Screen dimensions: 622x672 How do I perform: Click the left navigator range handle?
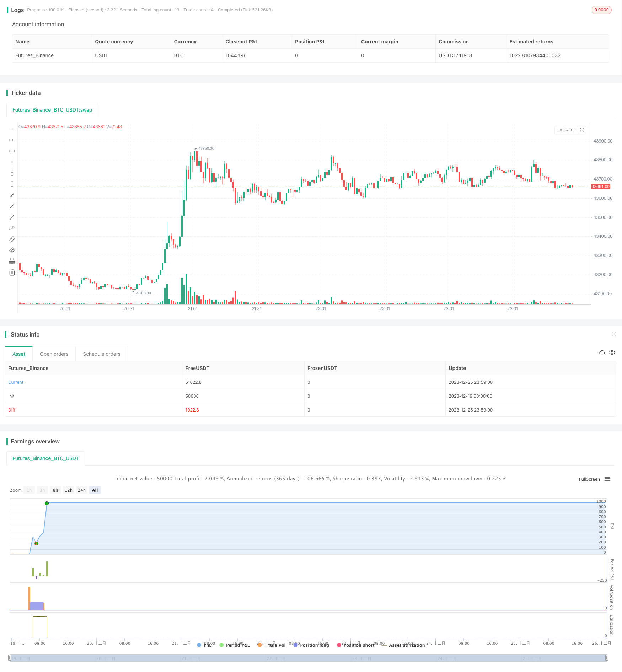tap(10, 658)
